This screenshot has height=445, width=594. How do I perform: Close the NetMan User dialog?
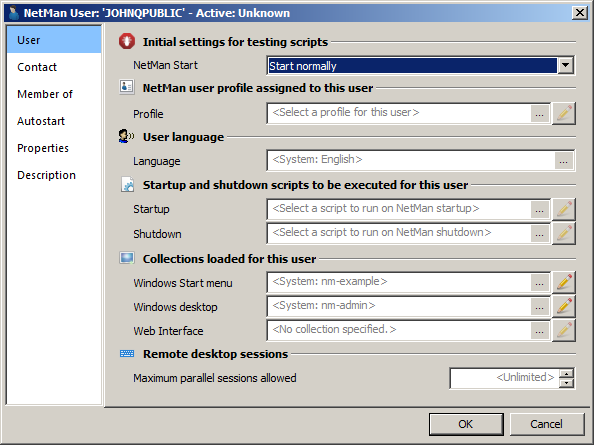[x=580, y=13]
